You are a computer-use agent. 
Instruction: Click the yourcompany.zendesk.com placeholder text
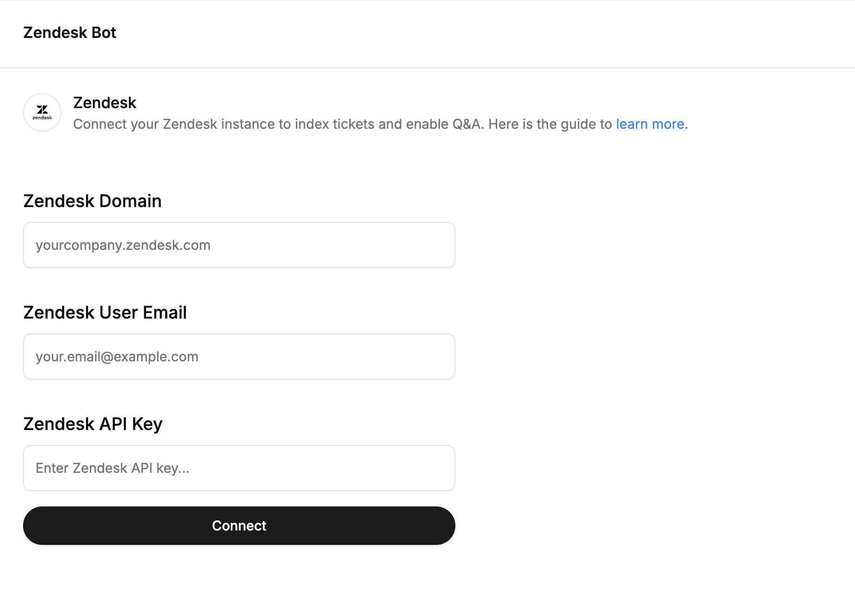[123, 245]
